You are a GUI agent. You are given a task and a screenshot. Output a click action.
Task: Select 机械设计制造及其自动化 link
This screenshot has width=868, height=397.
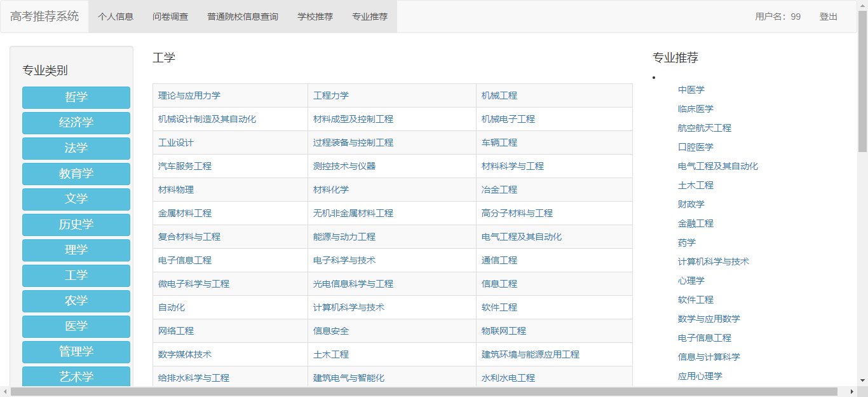tap(207, 119)
